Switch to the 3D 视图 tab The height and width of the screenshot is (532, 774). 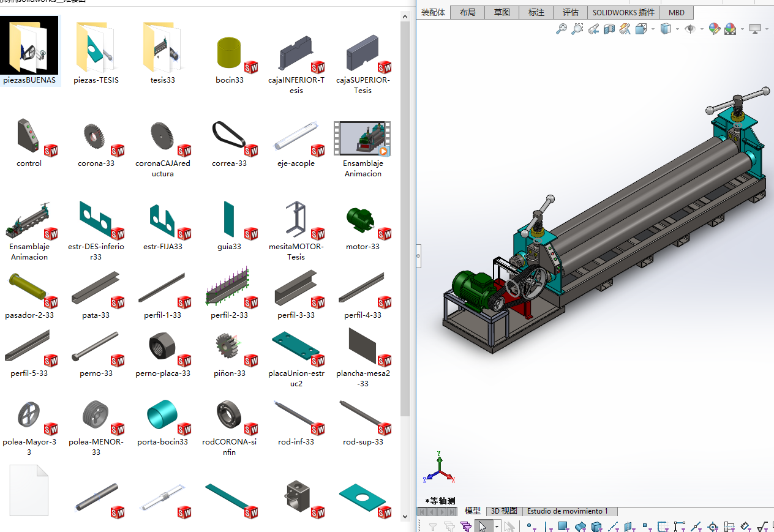pos(503,511)
